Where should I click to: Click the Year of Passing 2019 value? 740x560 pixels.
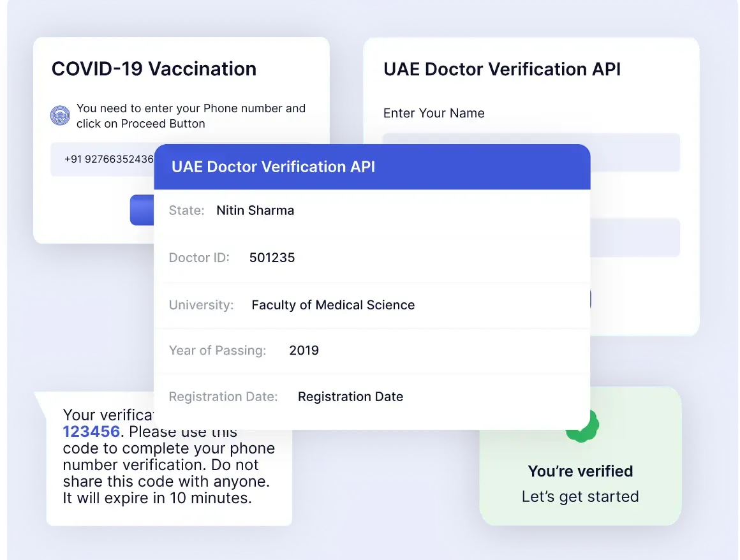[x=304, y=351]
